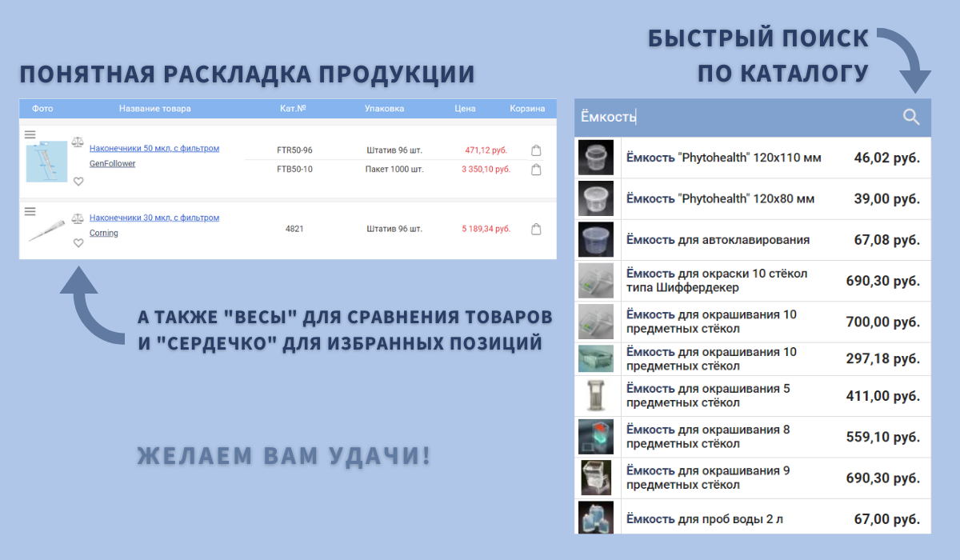This screenshot has width=960, height=560.
Task: Add FTB50-10 pack to cart
Action: (536, 170)
